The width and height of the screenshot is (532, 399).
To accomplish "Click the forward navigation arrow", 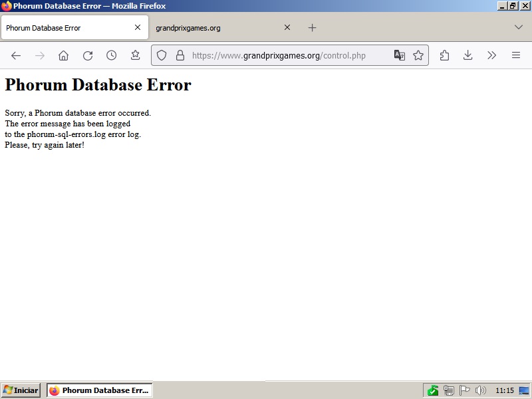I will [x=40, y=55].
